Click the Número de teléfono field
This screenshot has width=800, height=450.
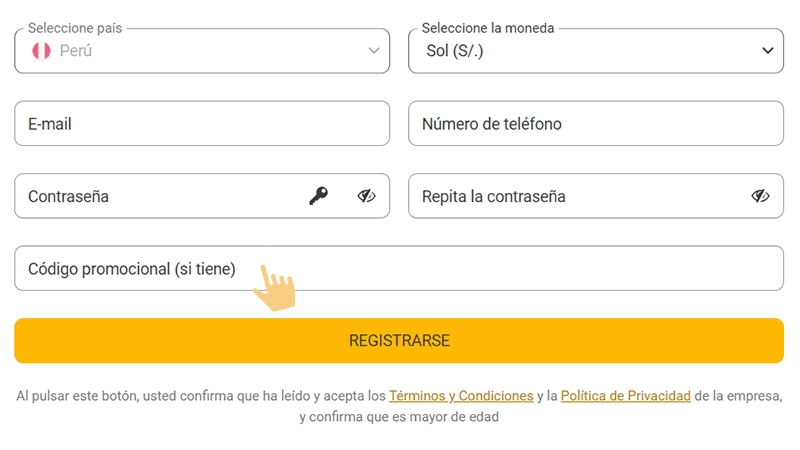pyautogui.click(x=595, y=124)
